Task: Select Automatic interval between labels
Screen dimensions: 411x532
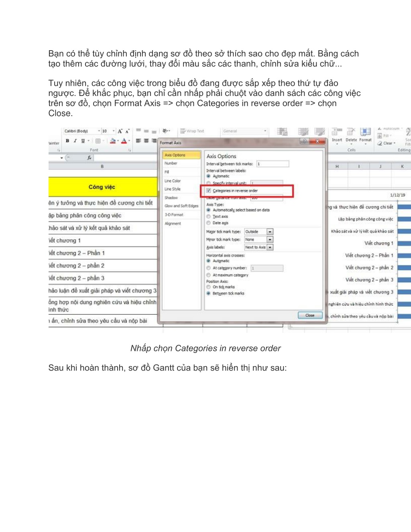Action: click(208, 176)
